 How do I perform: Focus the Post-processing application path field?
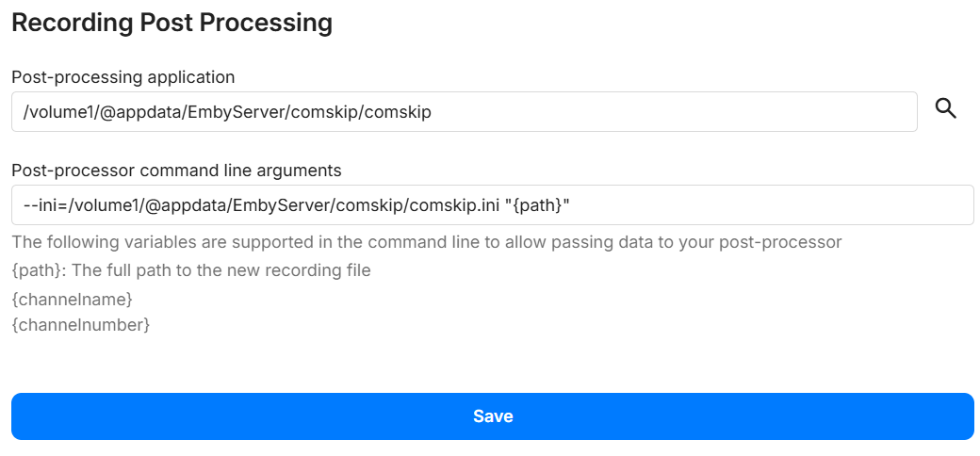pos(660,112)
